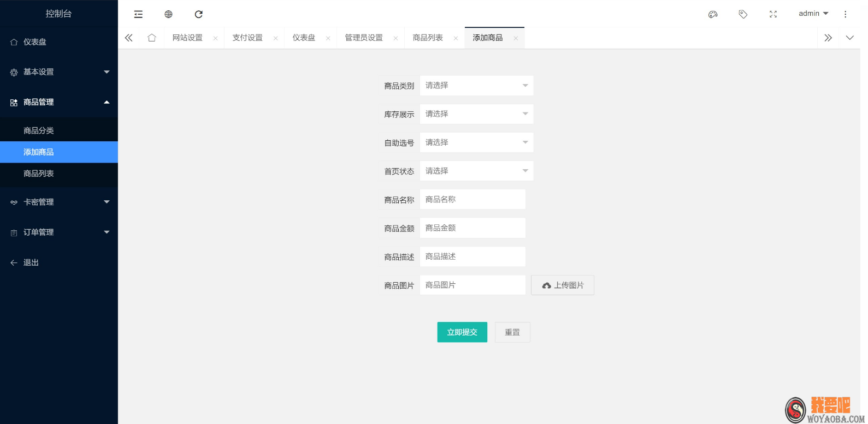The image size is (868, 424).
Task: Open 商品分类 in sidebar
Action: (59, 130)
